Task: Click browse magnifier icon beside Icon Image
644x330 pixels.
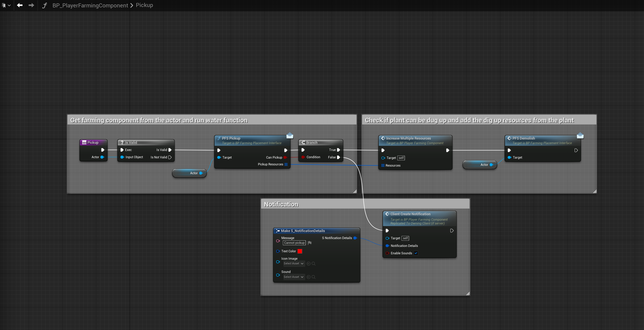Action: click(313, 264)
